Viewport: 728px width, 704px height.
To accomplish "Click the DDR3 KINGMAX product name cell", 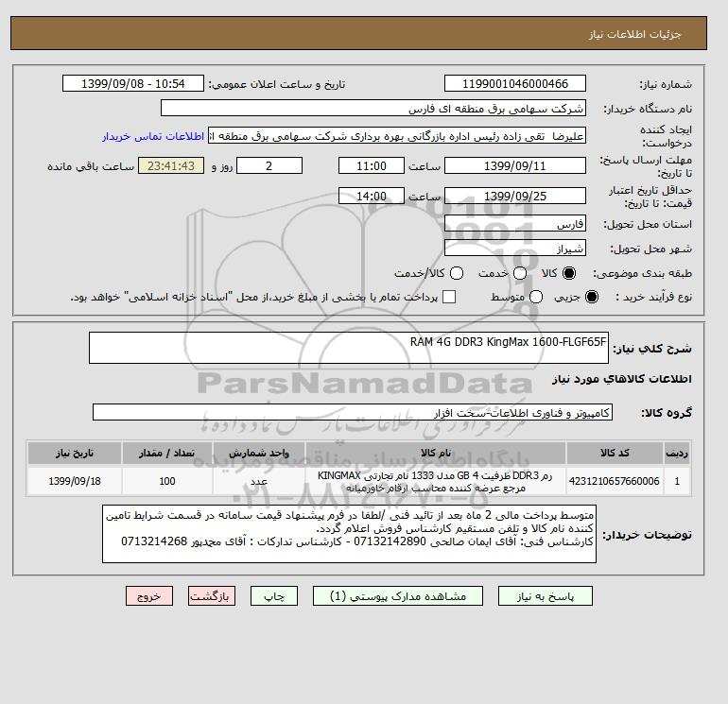I will pyautogui.click(x=436, y=481).
